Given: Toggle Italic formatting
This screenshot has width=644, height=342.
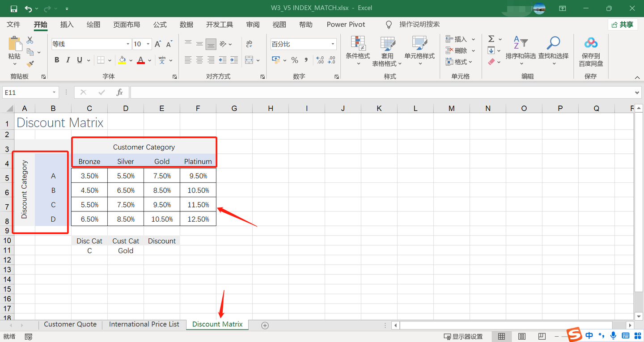Looking at the screenshot, I should [x=68, y=60].
